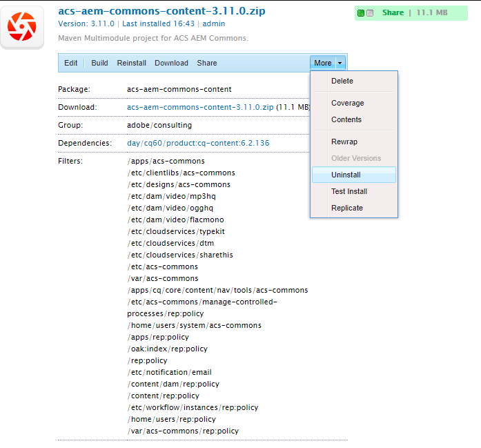Click the filter /var/acs-commons/rep:policy
Screen dimensions: 481x448
point(183,431)
